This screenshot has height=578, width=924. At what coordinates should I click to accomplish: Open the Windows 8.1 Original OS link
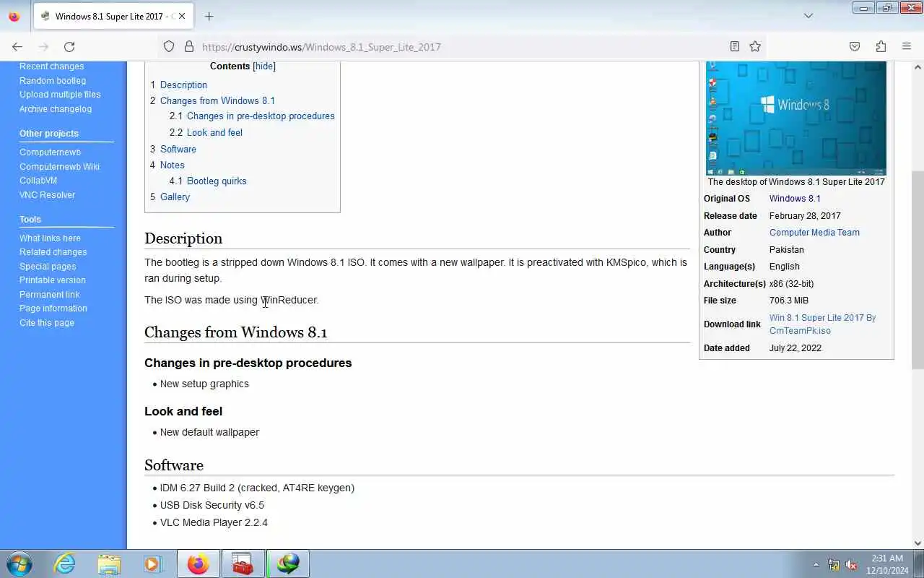click(x=795, y=199)
